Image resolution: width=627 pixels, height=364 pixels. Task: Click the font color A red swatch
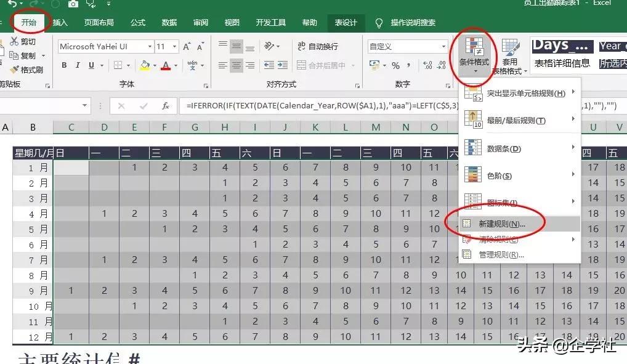166,65
